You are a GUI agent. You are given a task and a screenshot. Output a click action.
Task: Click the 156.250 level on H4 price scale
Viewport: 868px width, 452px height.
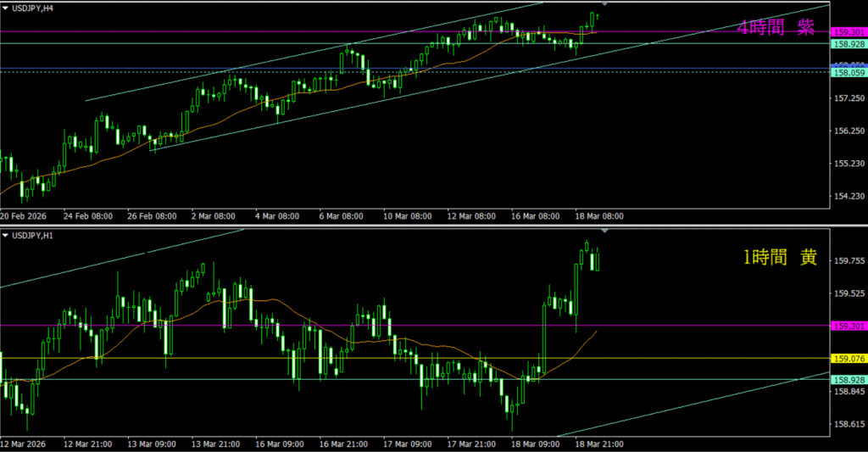849,131
